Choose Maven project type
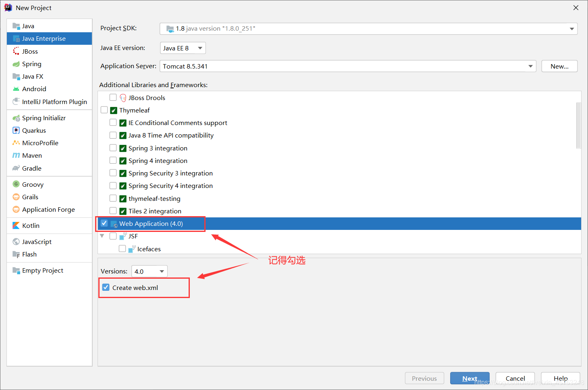The image size is (588, 390). click(50, 155)
